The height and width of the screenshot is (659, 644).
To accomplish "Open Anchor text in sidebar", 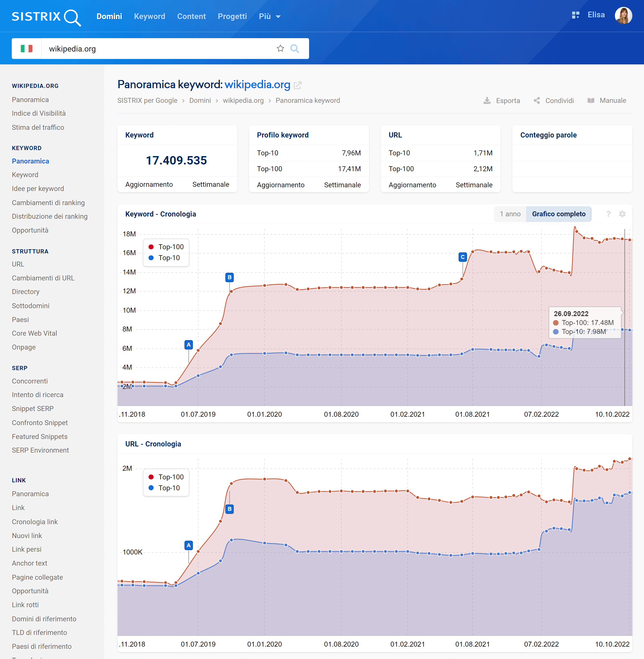I will [x=29, y=563].
